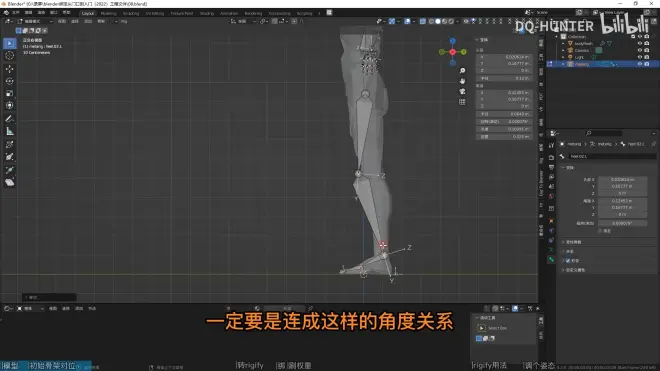This screenshot has height=371, width=660.
Task: Toggle viewport overlays button
Action: coord(407,21)
